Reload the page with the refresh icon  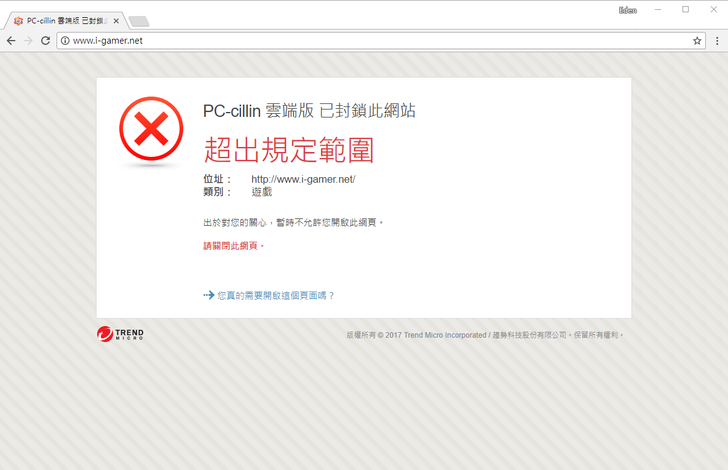pos(45,41)
